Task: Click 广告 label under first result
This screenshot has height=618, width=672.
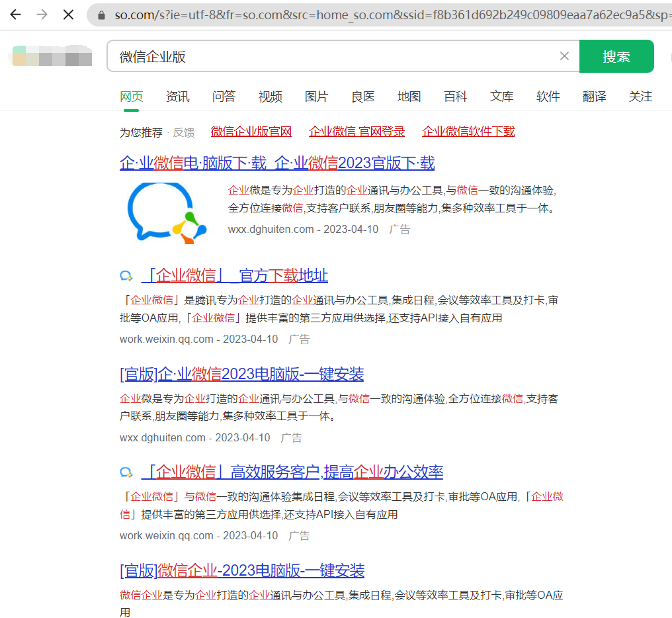Action: (x=399, y=230)
